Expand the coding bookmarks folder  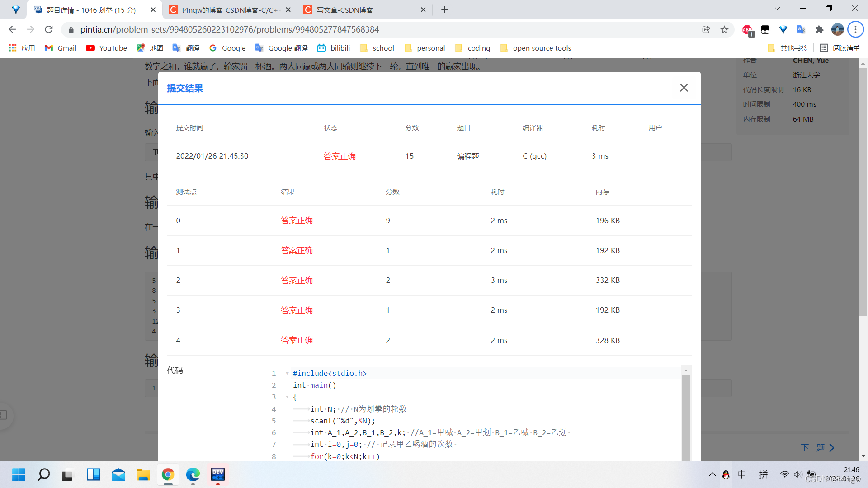pos(473,48)
